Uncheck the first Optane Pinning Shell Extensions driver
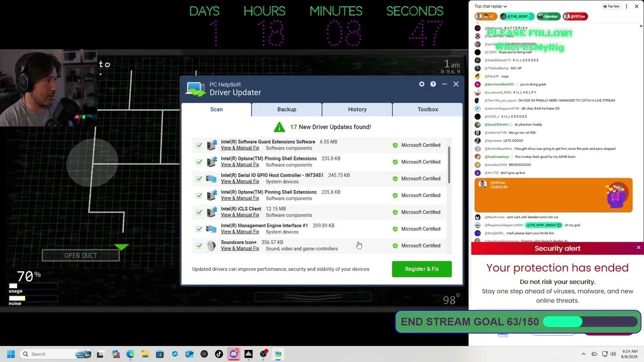Image resolution: width=644 pixels, height=362 pixels. (199, 162)
